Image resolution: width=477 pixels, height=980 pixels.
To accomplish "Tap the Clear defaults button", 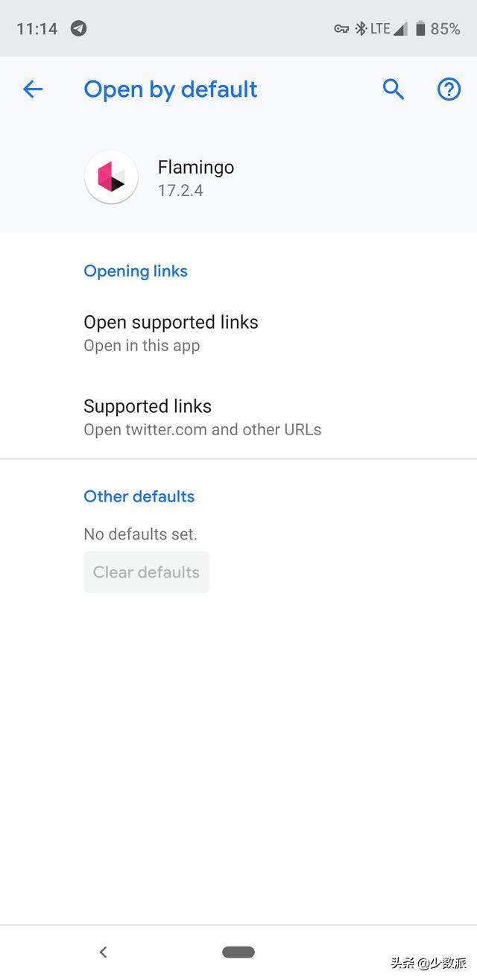I will click(146, 572).
